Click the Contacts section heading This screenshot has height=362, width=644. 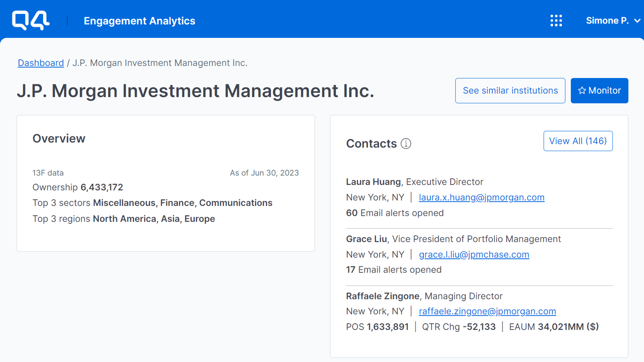tap(371, 143)
